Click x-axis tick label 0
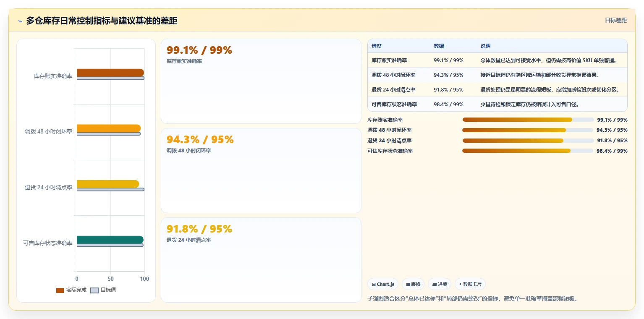This screenshot has width=644, height=319. [x=77, y=279]
